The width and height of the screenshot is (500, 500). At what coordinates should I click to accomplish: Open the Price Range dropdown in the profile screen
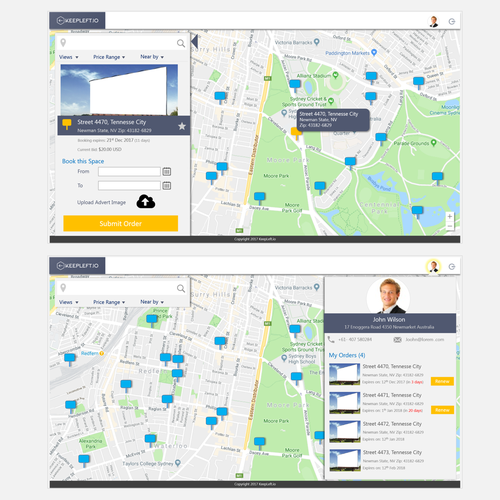(109, 302)
